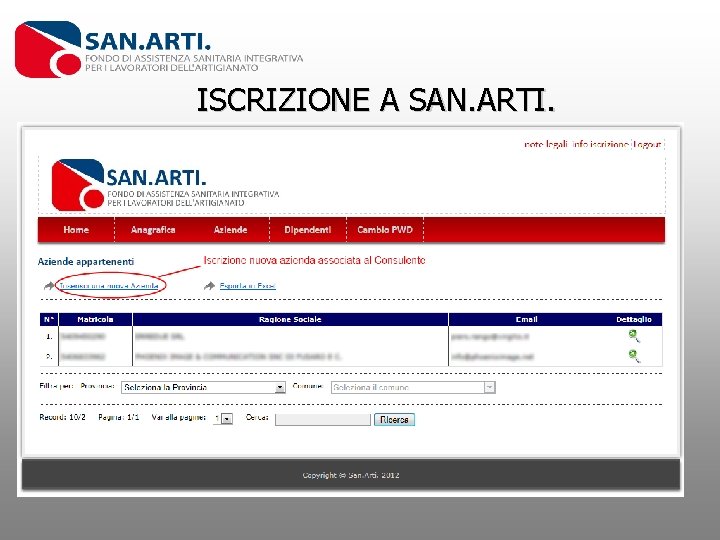Click arrow icon beside Excel export link
This screenshot has width=720, height=540.
coord(209,286)
